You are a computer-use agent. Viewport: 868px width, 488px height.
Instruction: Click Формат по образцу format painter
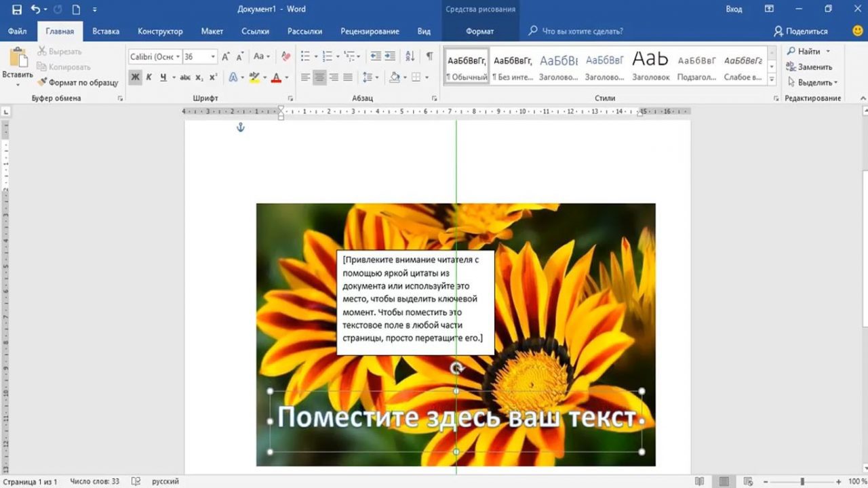[x=78, y=83]
